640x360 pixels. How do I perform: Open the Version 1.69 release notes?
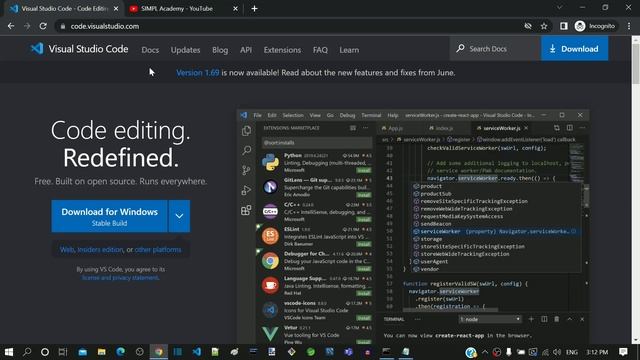coord(198,73)
